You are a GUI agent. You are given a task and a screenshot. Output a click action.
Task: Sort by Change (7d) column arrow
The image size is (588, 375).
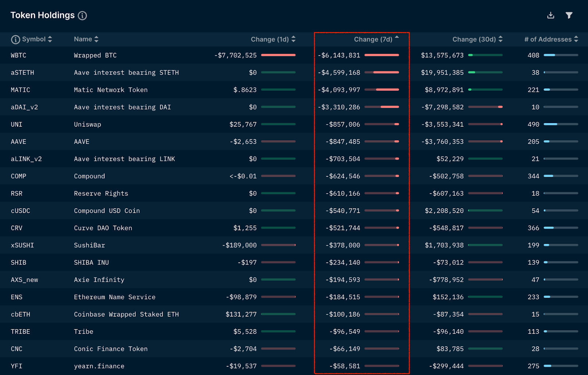397,37
